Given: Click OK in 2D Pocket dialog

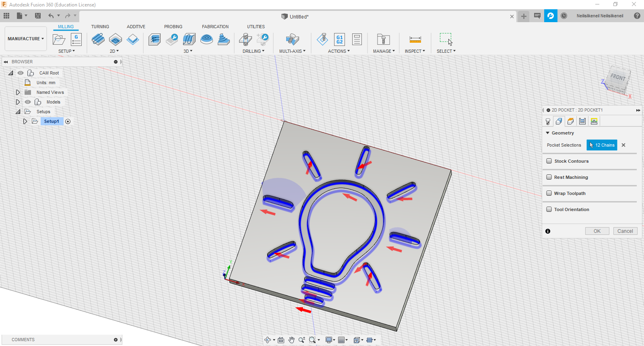Looking at the screenshot, I should [x=597, y=231].
